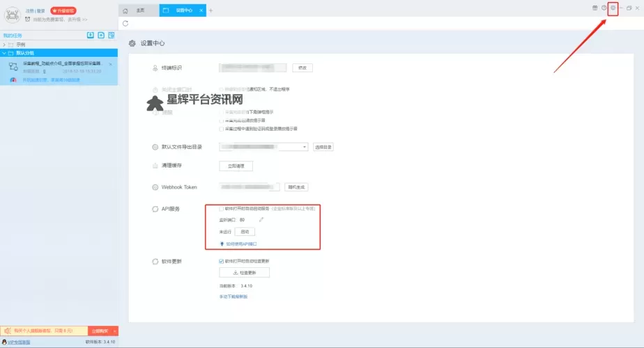Open the gift icon in the title bar
Image resolution: width=644 pixels, height=348 pixels.
point(595,8)
